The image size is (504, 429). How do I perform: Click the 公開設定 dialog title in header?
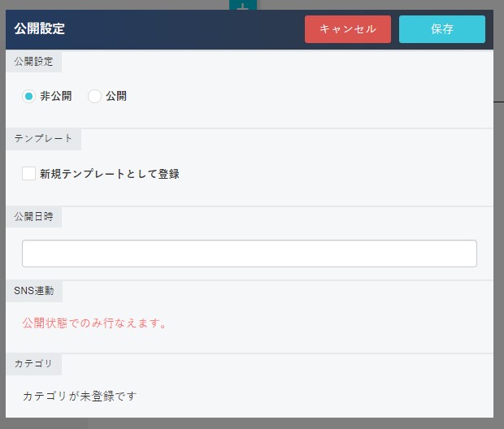coord(39,28)
